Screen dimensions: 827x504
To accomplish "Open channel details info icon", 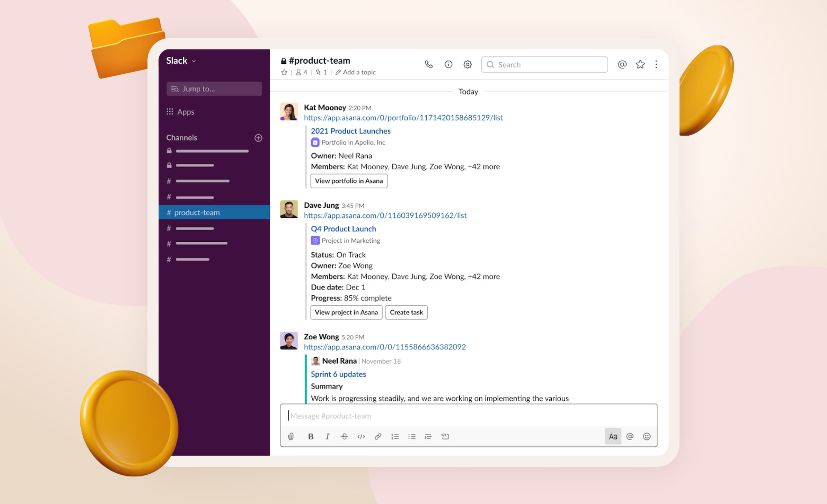I will coord(448,64).
